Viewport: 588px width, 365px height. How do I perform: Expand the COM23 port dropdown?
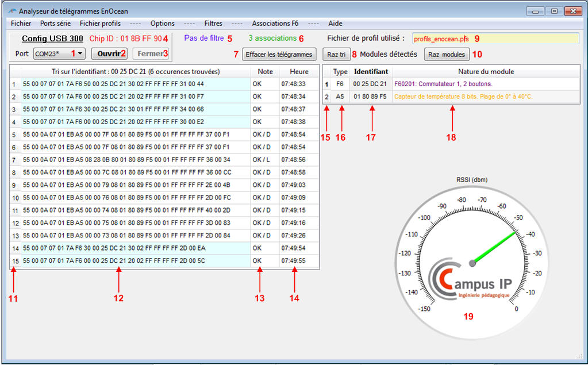coord(80,53)
